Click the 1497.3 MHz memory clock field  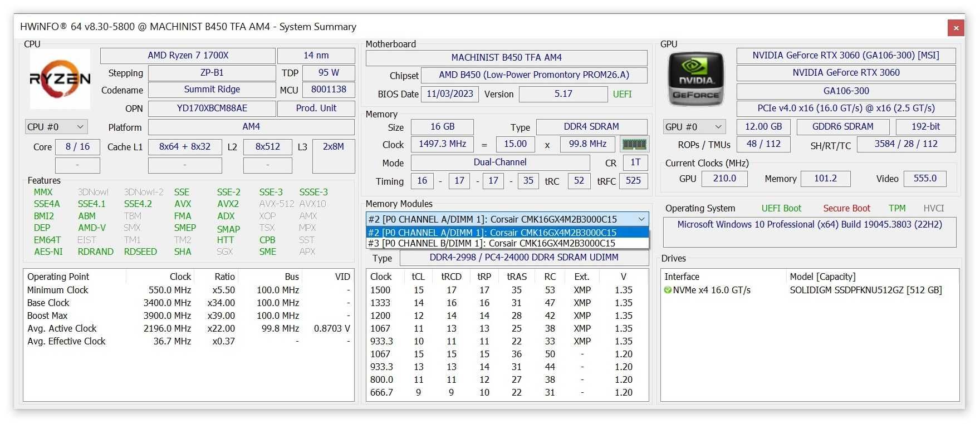442,144
